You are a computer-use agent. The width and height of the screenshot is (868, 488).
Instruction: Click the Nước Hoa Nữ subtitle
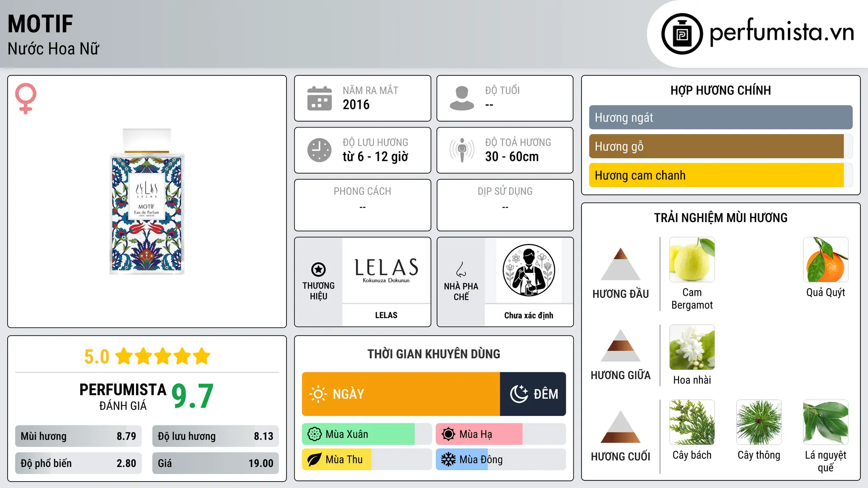53,49
